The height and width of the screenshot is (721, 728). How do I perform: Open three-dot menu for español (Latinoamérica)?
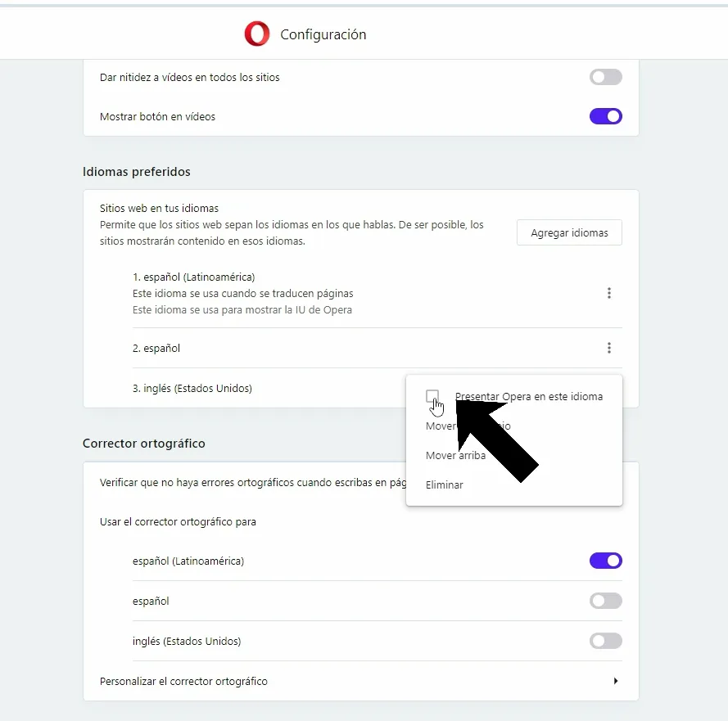pyautogui.click(x=608, y=293)
